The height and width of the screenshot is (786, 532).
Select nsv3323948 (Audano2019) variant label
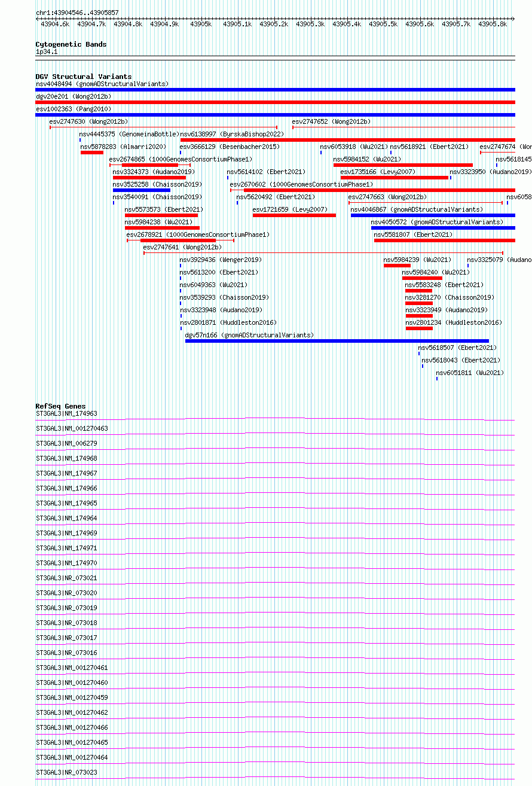[221, 310]
